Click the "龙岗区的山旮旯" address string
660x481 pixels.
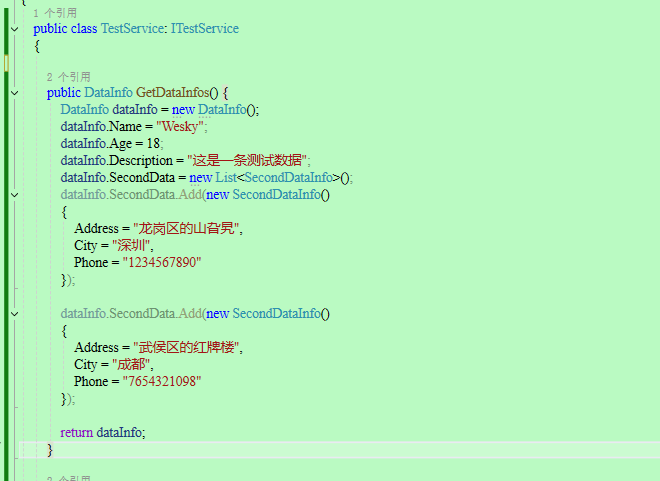(186, 229)
